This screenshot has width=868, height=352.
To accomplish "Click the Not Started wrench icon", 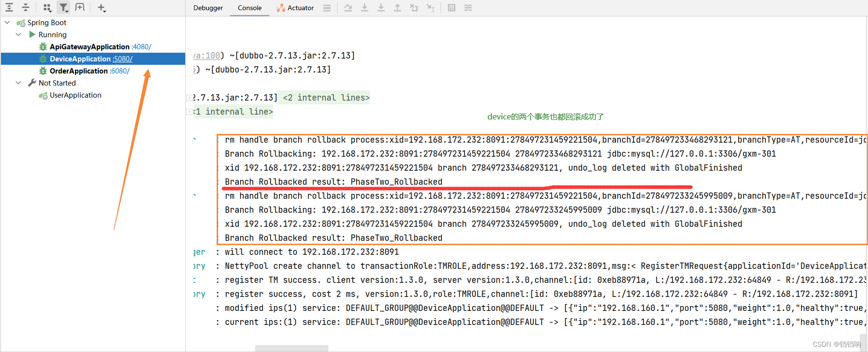I will (x=32, y=83).
